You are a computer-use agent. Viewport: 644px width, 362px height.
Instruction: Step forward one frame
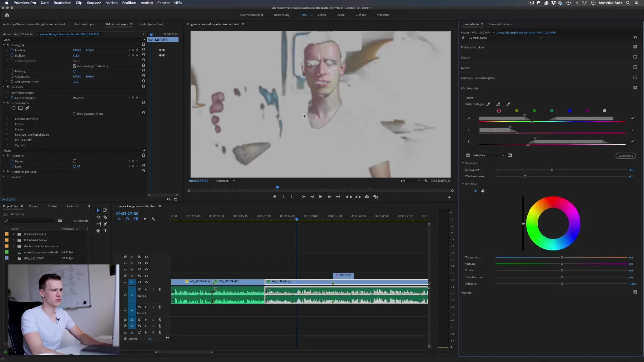pos(329,197)
